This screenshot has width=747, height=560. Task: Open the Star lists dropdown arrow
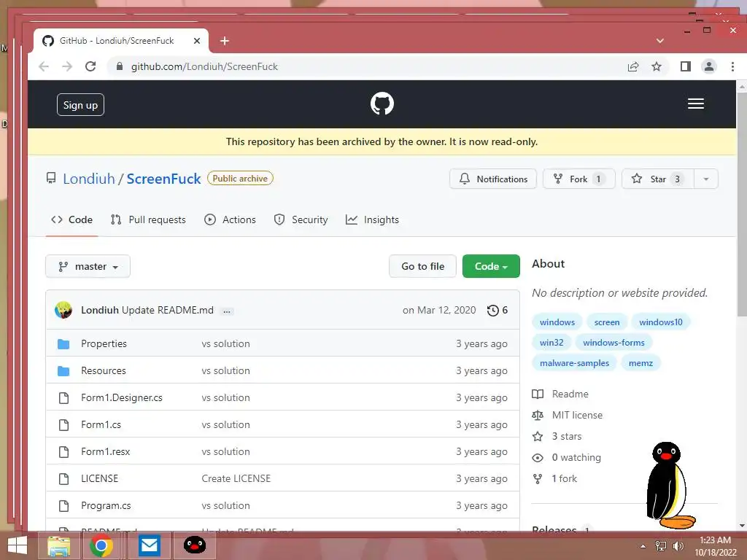(706, 179)
